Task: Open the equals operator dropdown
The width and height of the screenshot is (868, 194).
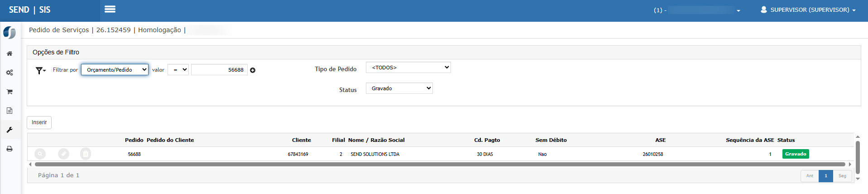Action: [x=178, y=70]
